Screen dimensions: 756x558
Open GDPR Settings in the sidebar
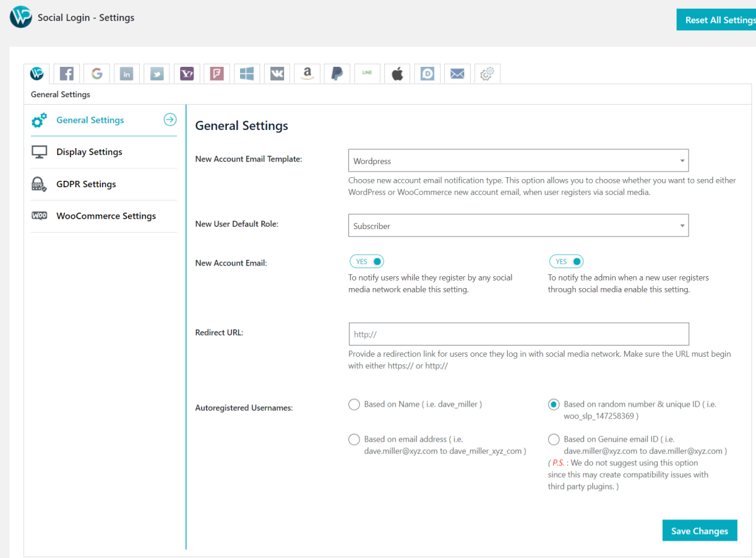(x=86, y=184)
